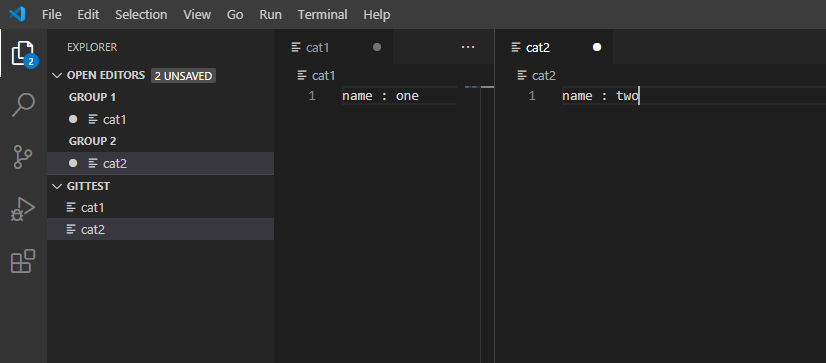Screen dimensions: 826x363
Task: Place cursor in 'name : one' line
Action: pos(380,96)
